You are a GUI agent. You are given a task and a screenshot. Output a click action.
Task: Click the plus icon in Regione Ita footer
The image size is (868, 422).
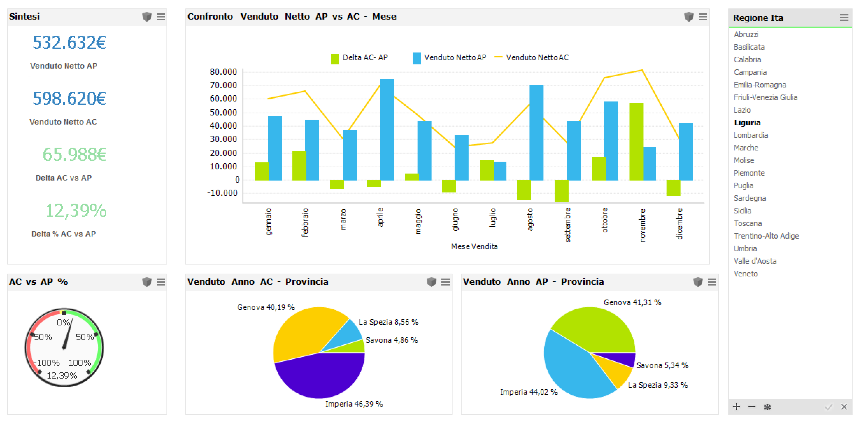(x=737, y=407)
